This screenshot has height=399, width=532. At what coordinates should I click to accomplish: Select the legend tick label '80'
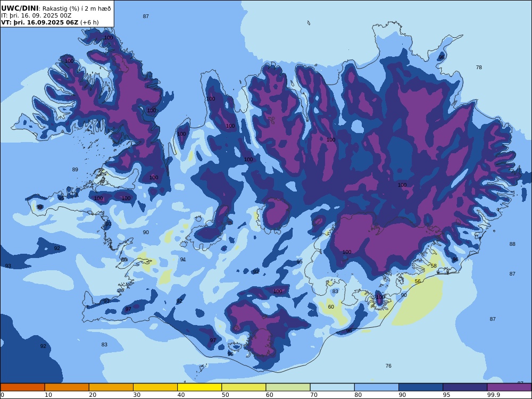coord(358,395)
